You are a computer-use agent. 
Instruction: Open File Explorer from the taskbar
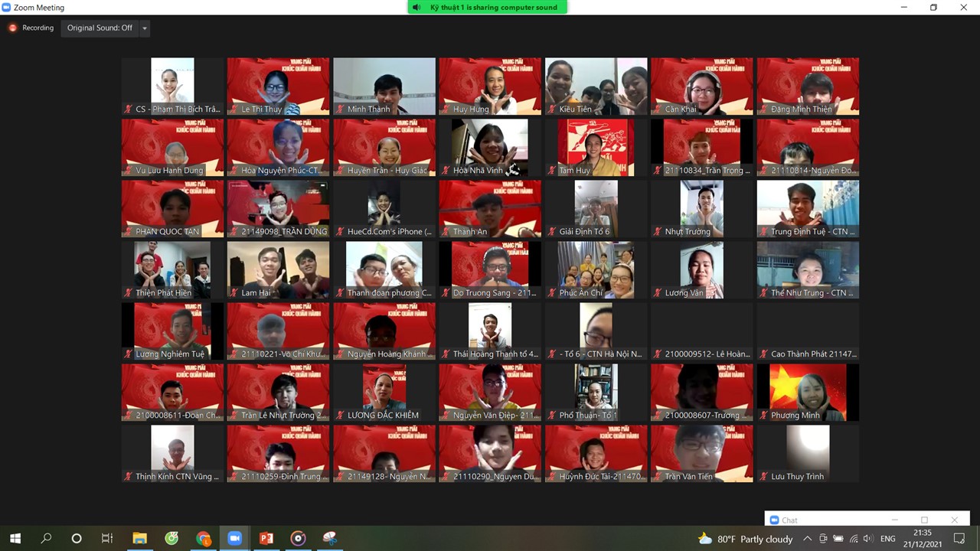pyautogui.click(x=139, y=539)
